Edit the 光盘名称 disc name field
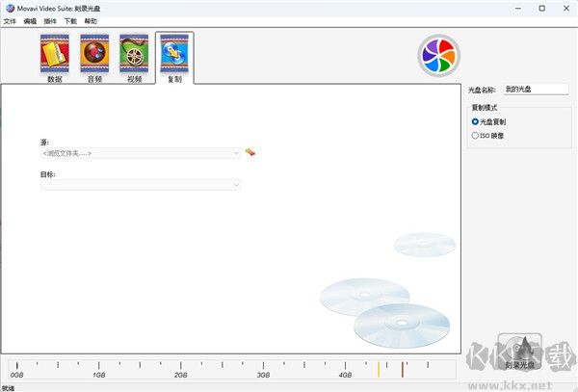The image size is (578, 392). pyautogui.click(x=537, y=90)
